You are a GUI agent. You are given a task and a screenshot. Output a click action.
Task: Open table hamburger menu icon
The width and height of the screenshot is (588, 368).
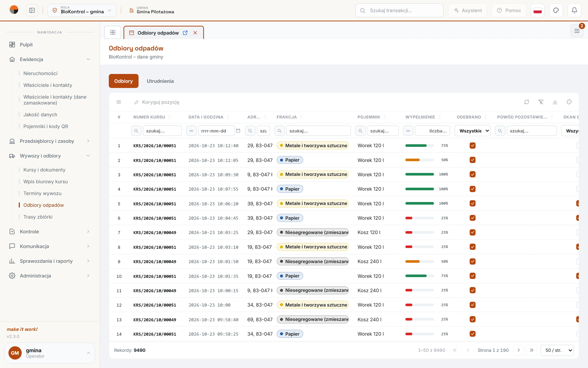[x=119, y=102]
